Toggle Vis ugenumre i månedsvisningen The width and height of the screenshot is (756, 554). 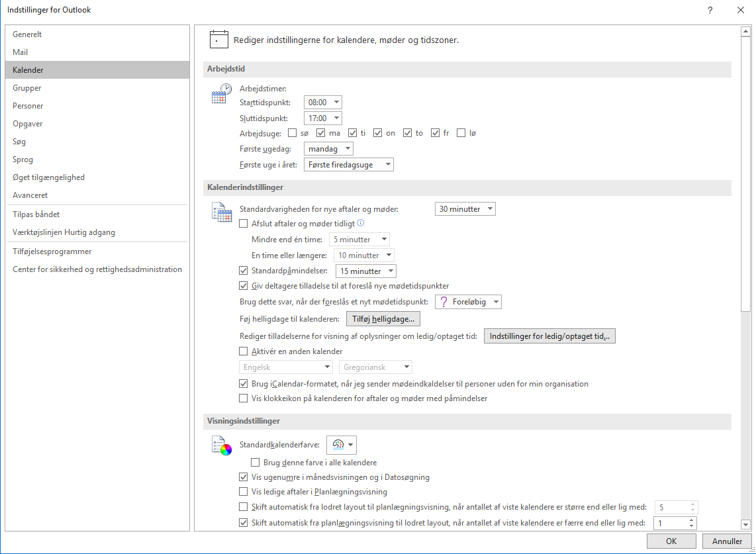click(244, 477)
